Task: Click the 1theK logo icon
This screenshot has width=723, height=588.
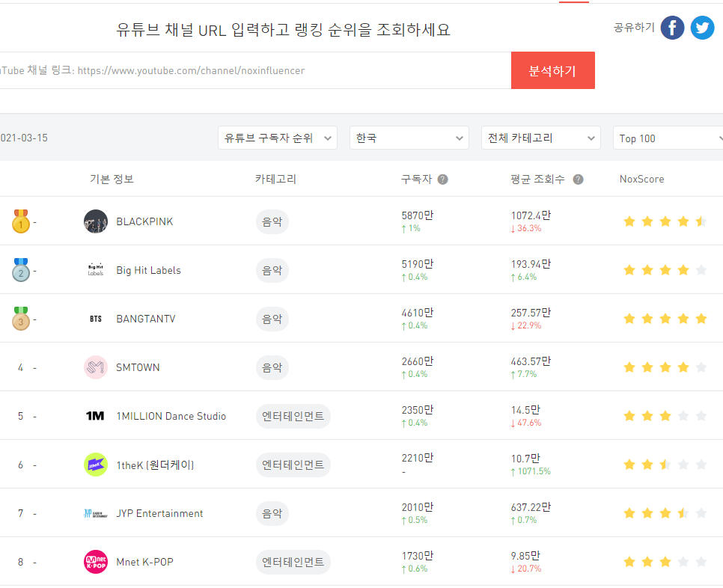Action: coord(96,465)
